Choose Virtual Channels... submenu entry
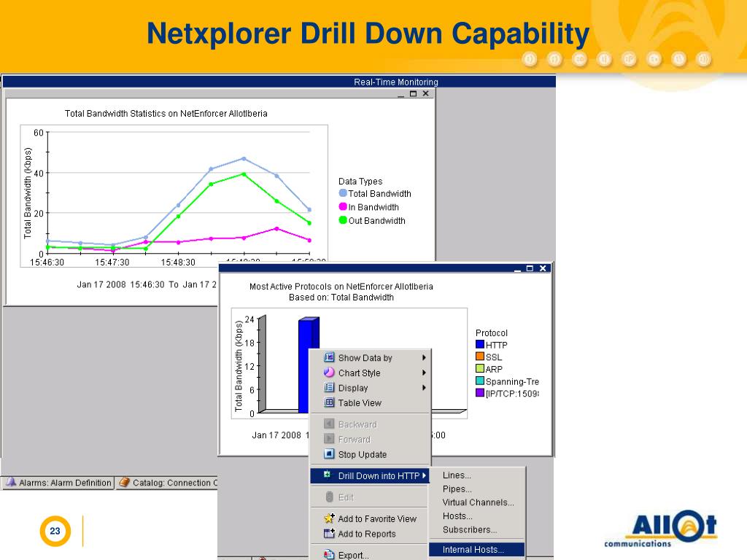747x560 pixels. tap(478, 502)
